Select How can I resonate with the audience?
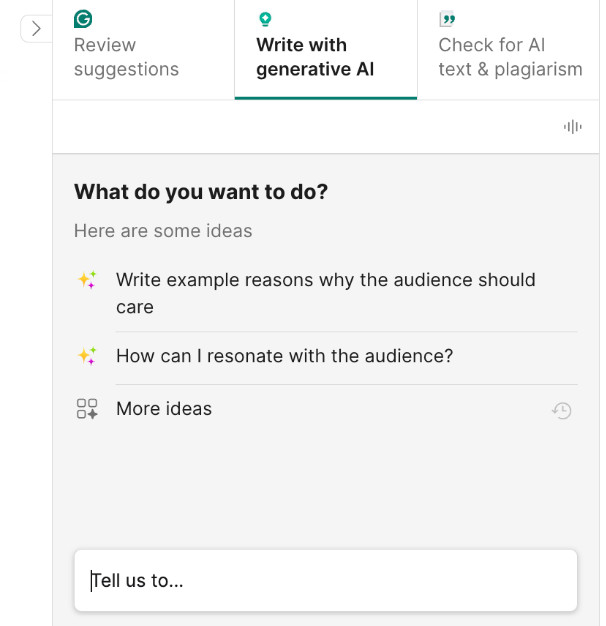Viewport: 606px width, 626px height. tap(326, 356)
